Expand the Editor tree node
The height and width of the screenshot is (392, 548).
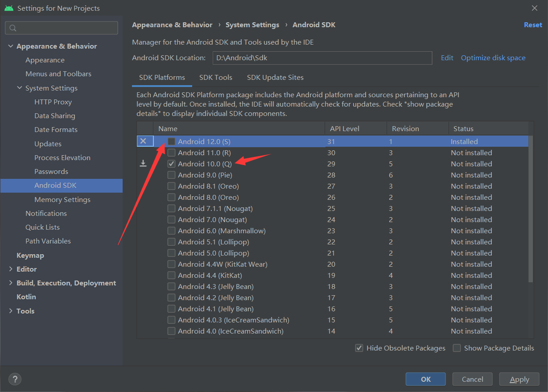pyautogui.click(x=11, y=269)
